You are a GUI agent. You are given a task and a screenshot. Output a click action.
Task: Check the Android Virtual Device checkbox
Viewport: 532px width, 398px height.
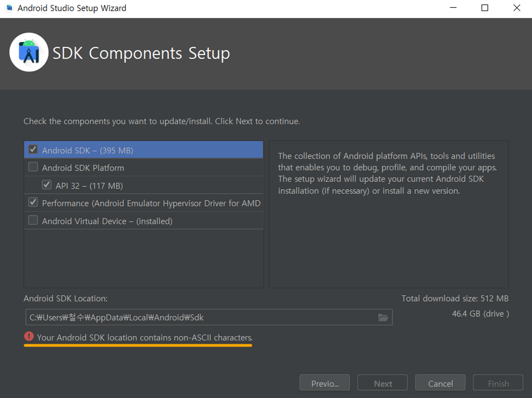[x=33, y=220]
